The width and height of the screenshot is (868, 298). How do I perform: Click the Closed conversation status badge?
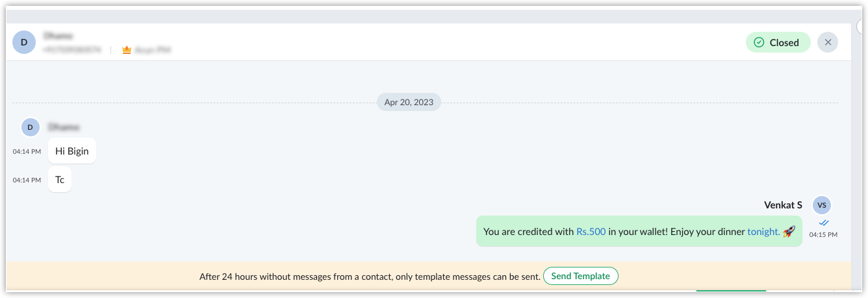778,42
